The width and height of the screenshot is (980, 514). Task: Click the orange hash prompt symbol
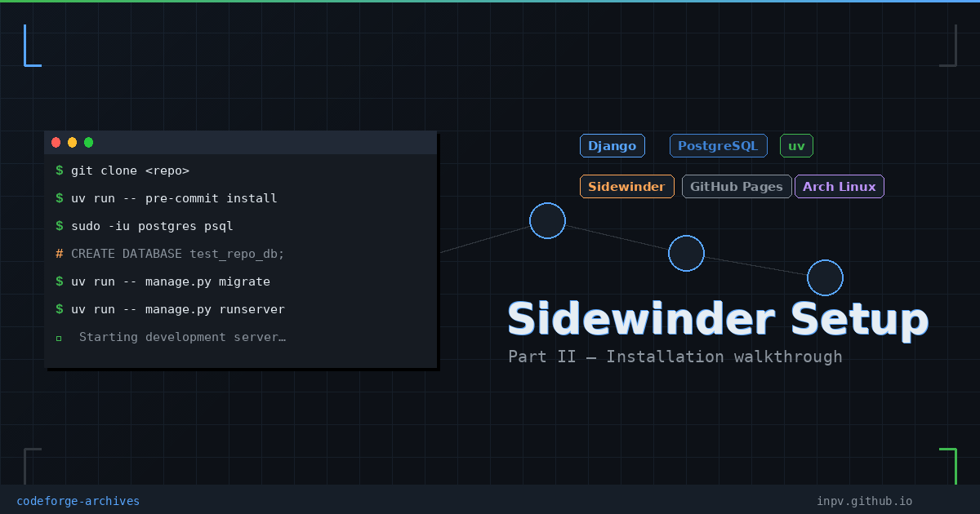59,254
